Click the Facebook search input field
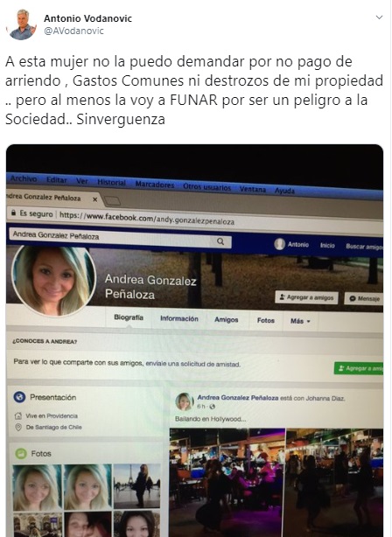This screenshot has height=537, width=392. [x=120, y=237]
